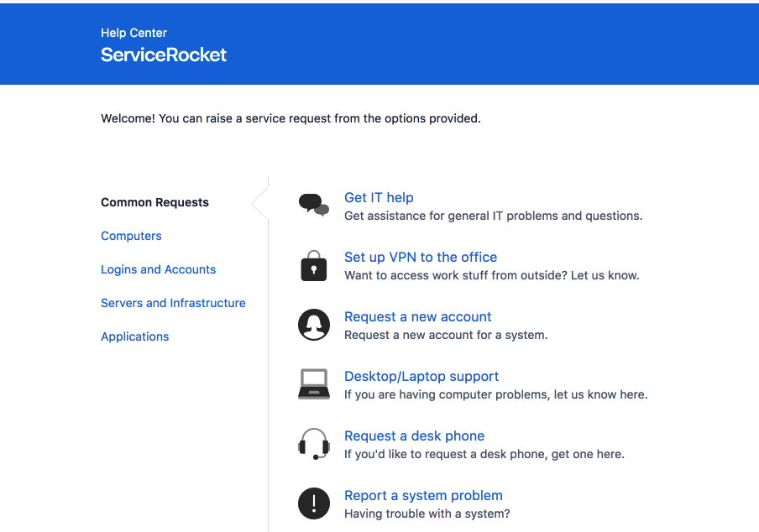Click the laptop icon for Desktop/Laptop support

(314, 384)
